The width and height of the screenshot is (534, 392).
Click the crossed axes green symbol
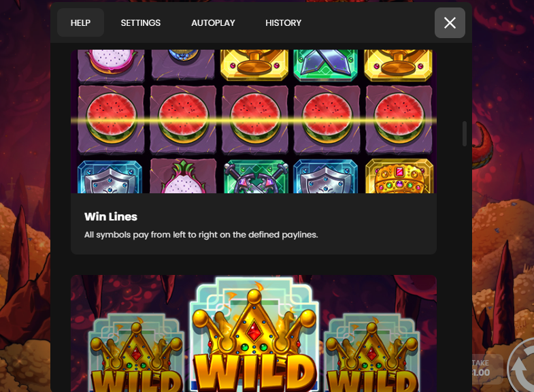255,176
